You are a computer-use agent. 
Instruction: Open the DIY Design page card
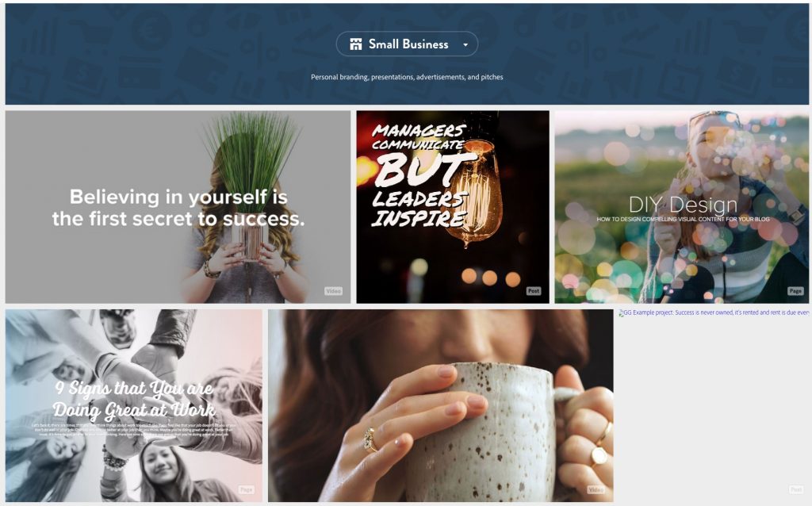point(681,207)
